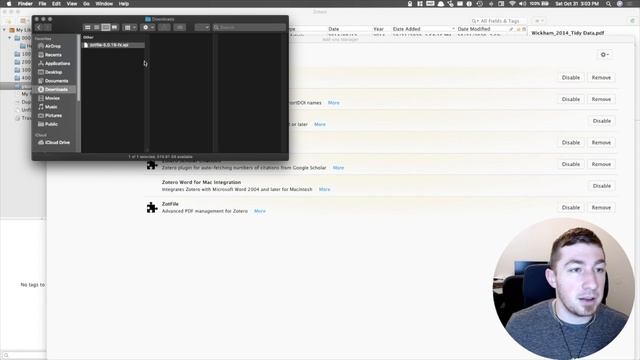Click the Finder share button
The image size is (640, 360).
pyautogui.click(x=164, y=27)
